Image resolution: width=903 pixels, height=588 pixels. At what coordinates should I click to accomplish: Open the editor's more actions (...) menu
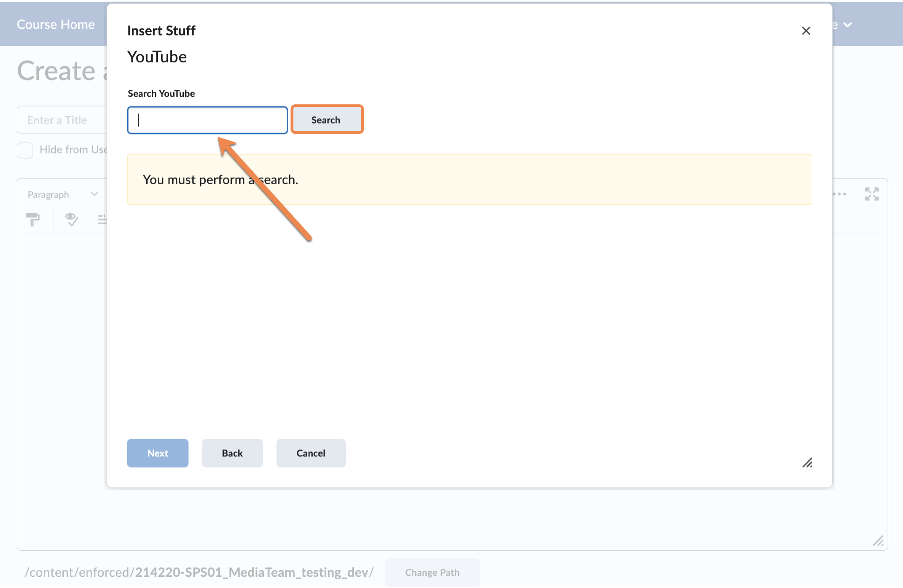[839, 194]
